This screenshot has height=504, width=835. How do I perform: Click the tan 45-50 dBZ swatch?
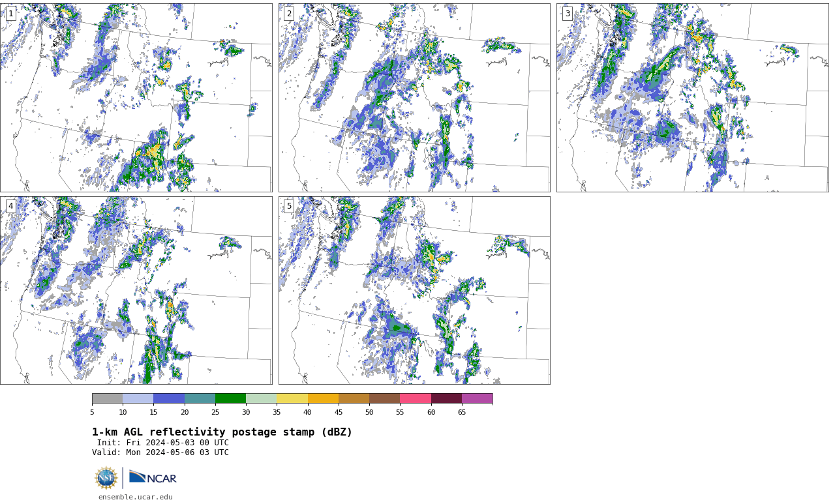click(x=354, y=398)
